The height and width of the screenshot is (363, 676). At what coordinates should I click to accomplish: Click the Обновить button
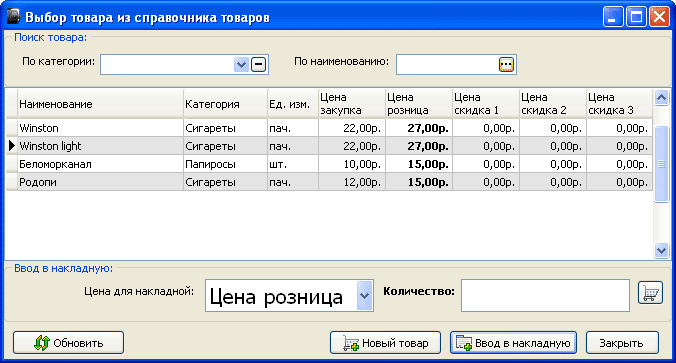[x=69, y=343]
